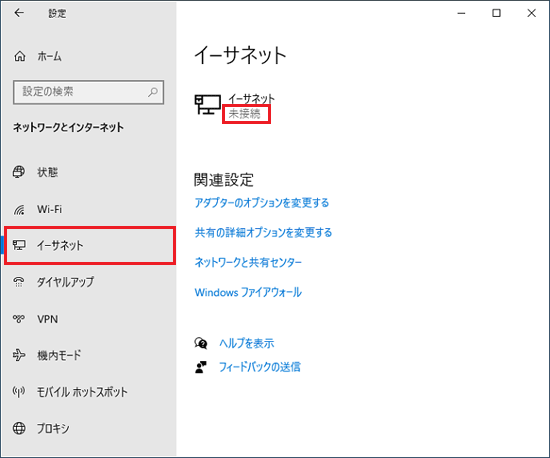The width and height of the screenshot is (550, 458).
Task: Click the 機内モード airplane icon
Action: (19, 355)
